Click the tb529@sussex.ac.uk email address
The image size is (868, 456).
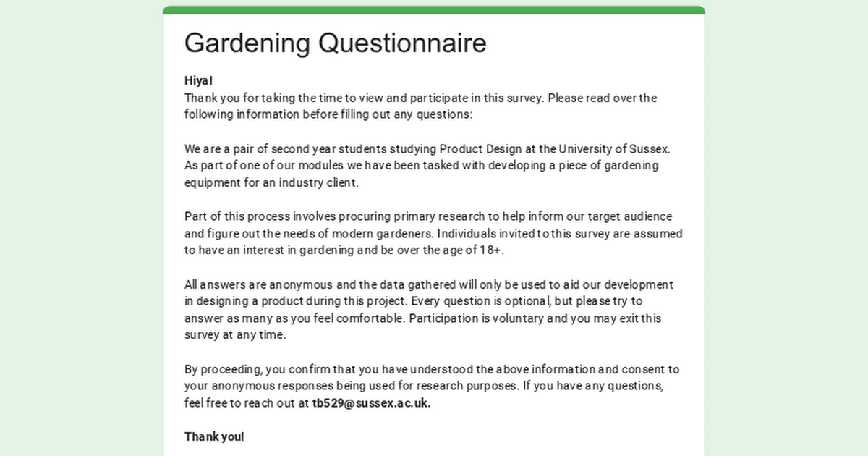coord(371,403)
